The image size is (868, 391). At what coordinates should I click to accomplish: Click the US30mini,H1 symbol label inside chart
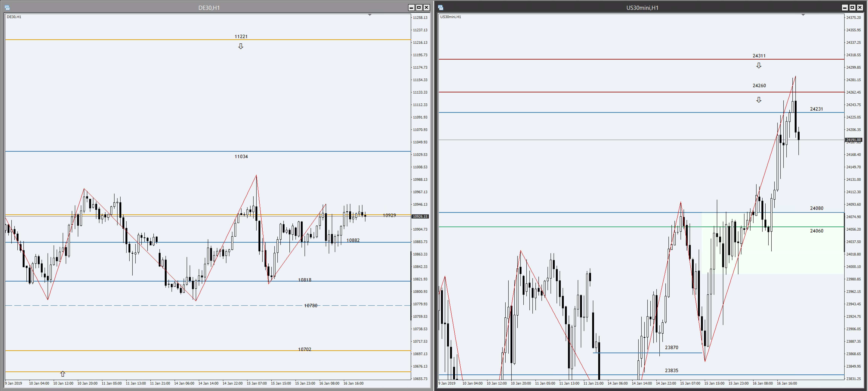(450, 17)
